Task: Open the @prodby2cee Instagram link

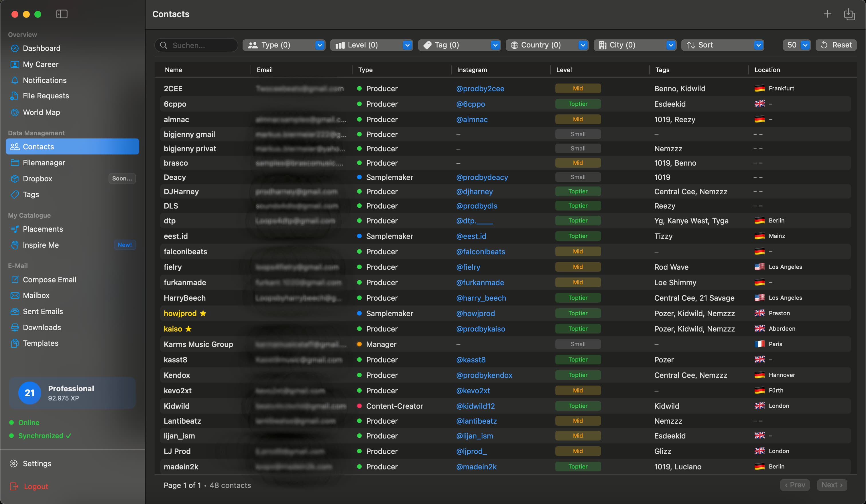Action: [x=480, y=89]
